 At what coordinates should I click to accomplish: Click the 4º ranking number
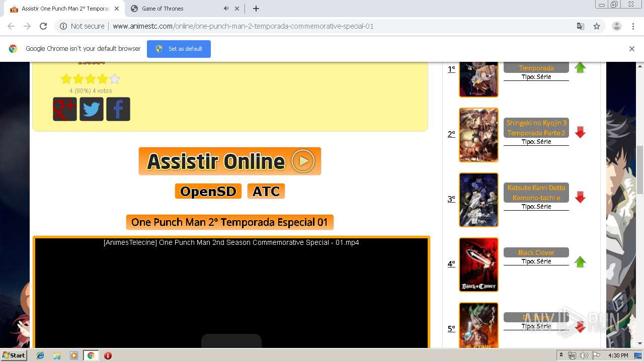click(451, 264)
